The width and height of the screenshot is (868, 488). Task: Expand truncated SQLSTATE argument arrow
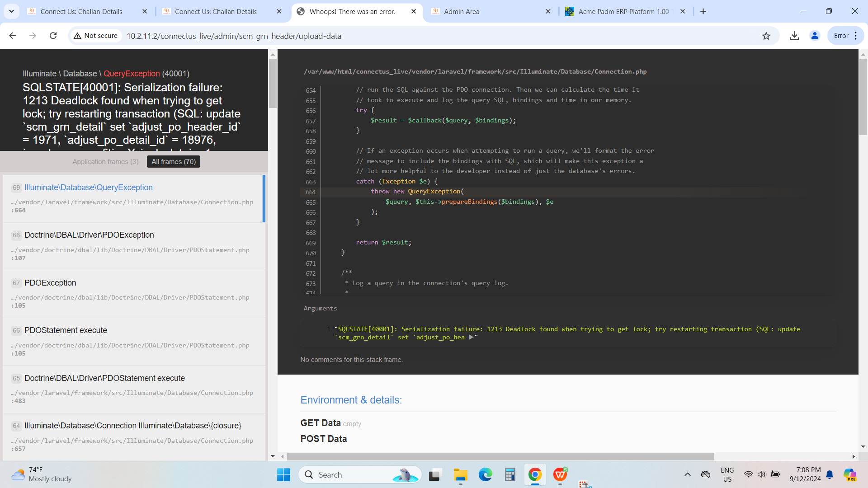click(x=471, y=338)
